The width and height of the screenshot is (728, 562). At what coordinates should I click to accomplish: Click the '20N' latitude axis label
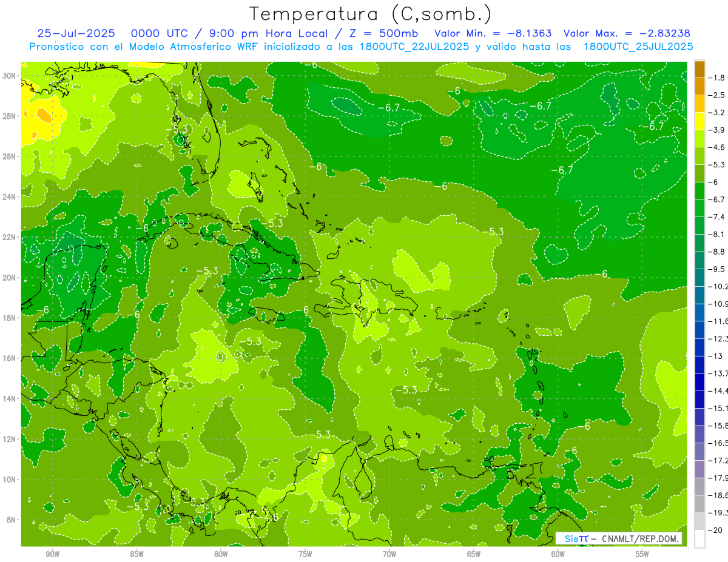tap(10, 277)
